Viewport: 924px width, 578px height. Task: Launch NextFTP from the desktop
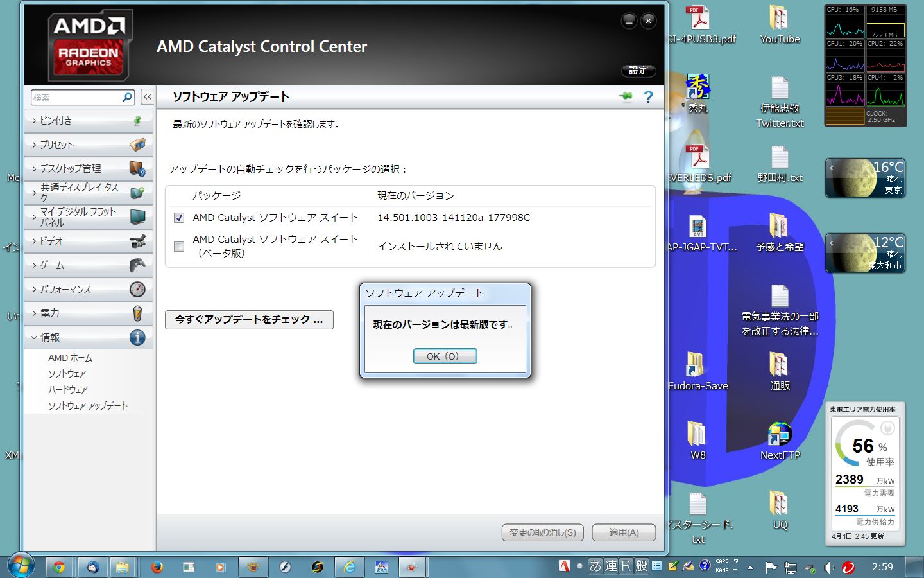(780, 441)
